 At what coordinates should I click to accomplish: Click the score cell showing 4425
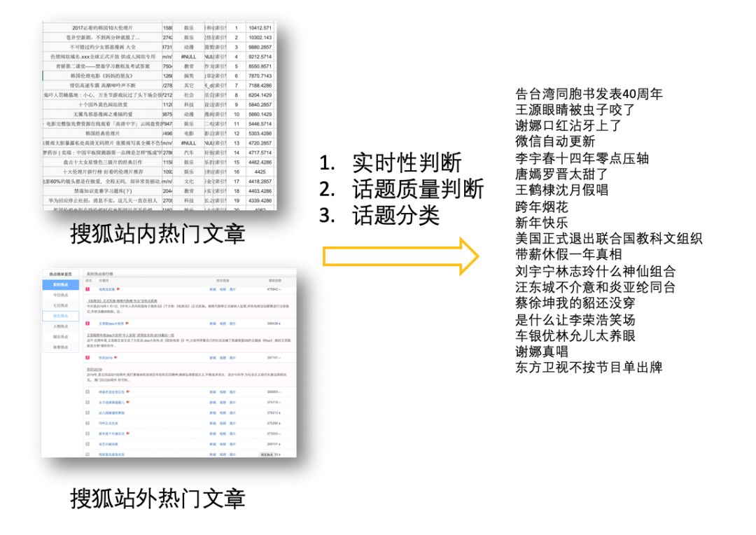click(x=260, y=172)
